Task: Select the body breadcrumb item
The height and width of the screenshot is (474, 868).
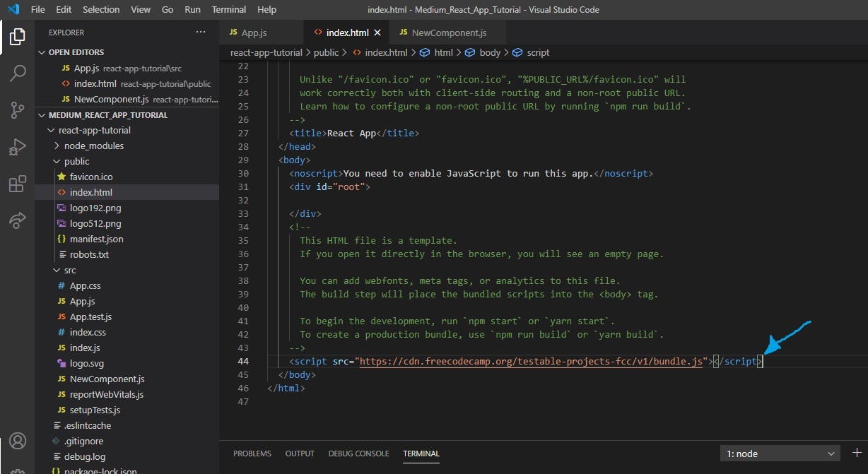Action: [x=489, y=52]
